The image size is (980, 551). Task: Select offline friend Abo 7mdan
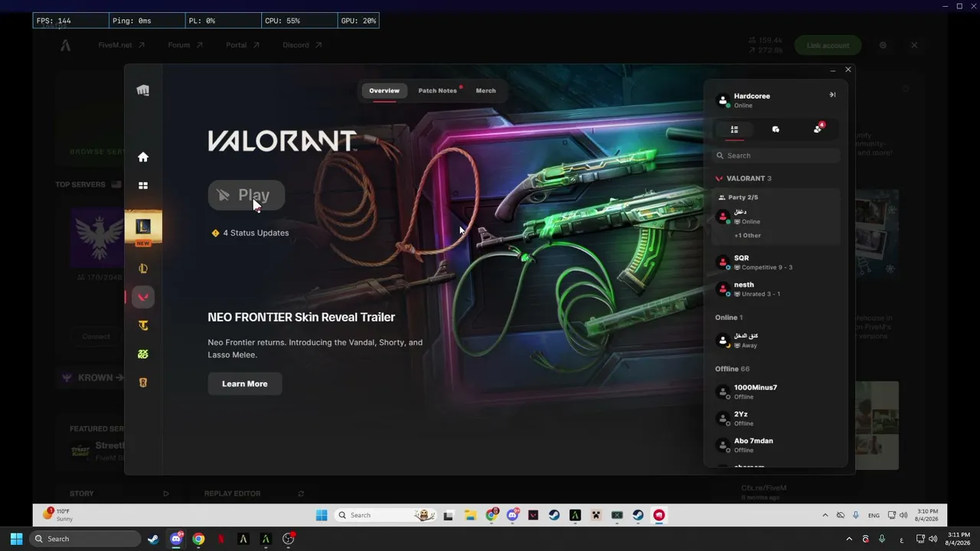(776, 445)
